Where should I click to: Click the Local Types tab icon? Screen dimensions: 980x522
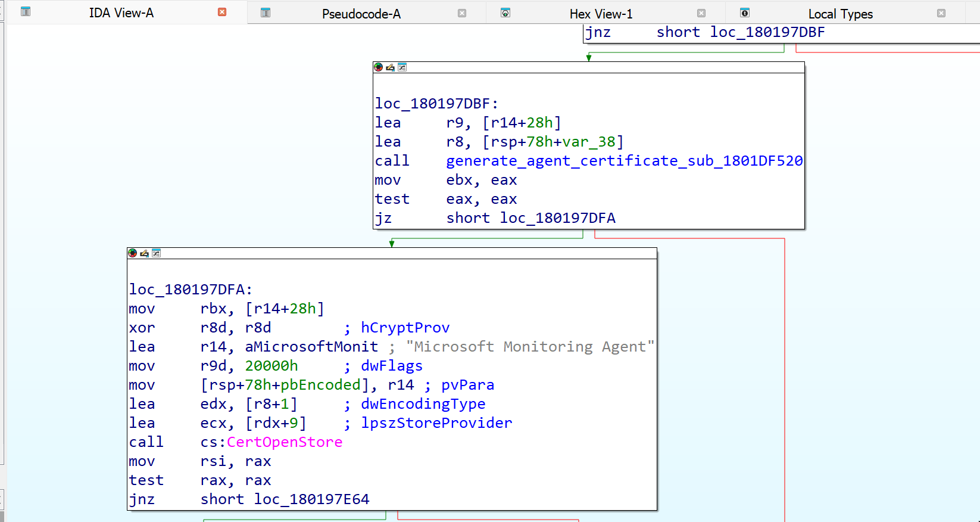[744, 13]
